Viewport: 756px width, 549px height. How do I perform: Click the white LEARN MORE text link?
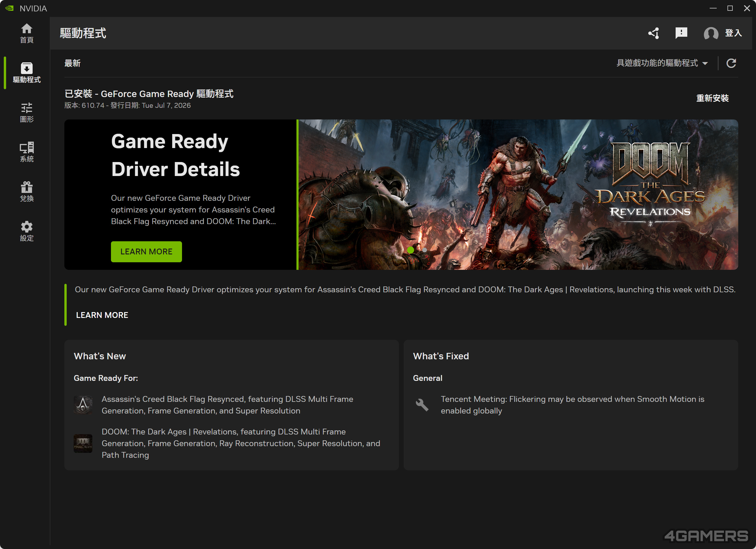(x=102, y=315)
